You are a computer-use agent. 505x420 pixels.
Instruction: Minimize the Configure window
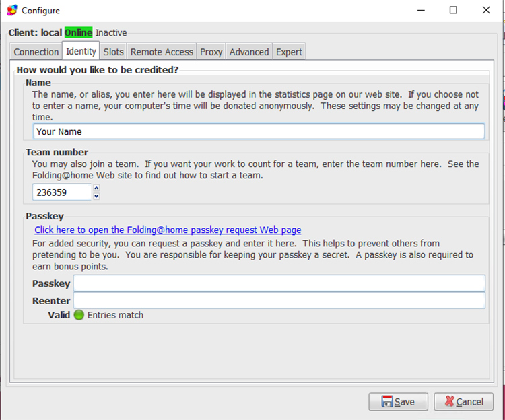click(x=421, y=10)
